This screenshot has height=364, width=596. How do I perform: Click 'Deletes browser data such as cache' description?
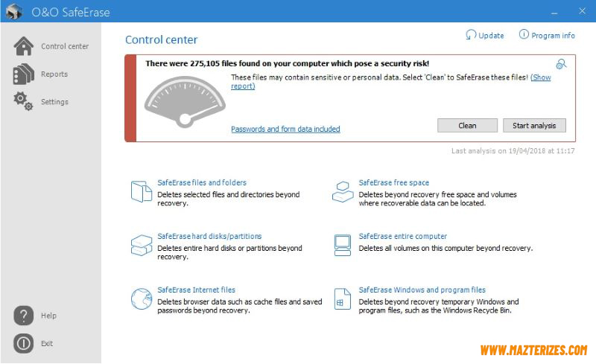[240, 306]
